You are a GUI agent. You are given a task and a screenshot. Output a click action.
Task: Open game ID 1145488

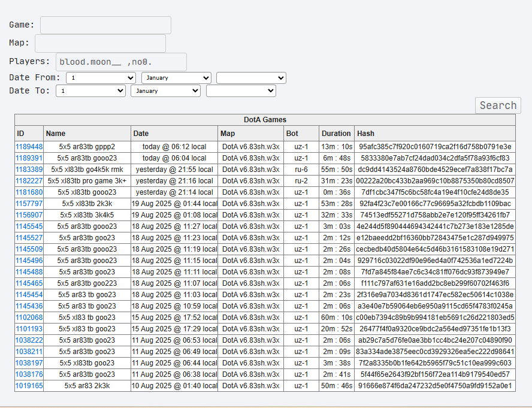click(x=29, y=272)
